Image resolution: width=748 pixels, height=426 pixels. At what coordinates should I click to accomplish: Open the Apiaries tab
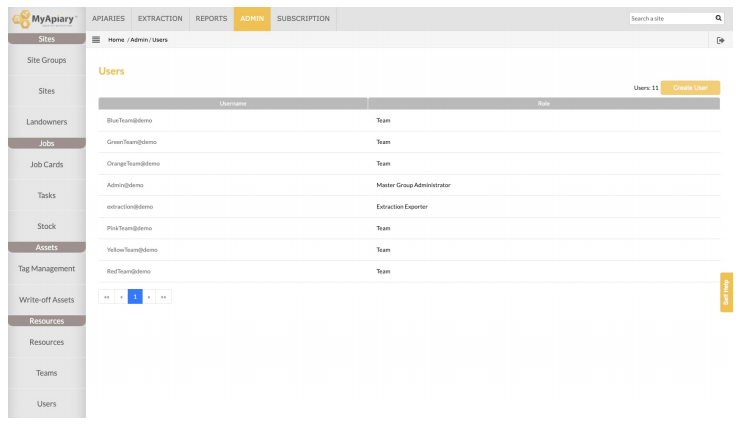(x=108, y=19)
